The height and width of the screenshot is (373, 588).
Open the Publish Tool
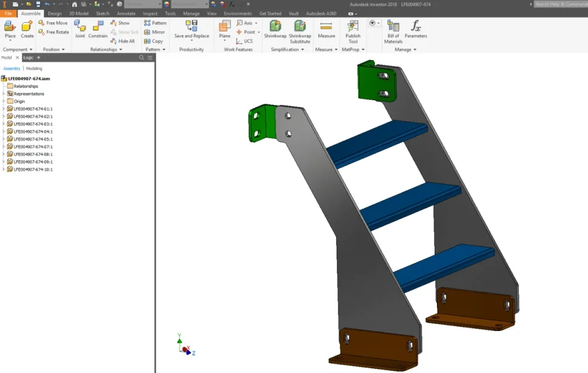click(353, 31)
